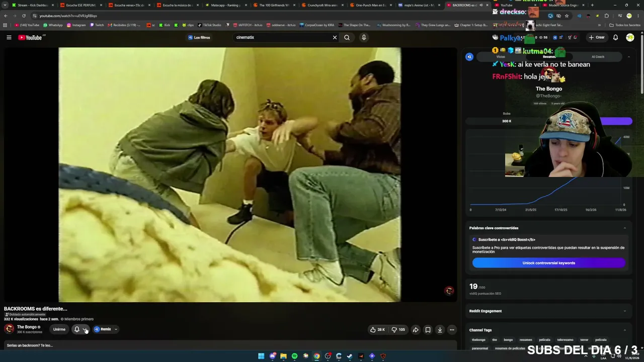Screen dimensions: 644x362
Task: Switch to the Vistas tab in vidIQ
Action: tap(501, 57)
